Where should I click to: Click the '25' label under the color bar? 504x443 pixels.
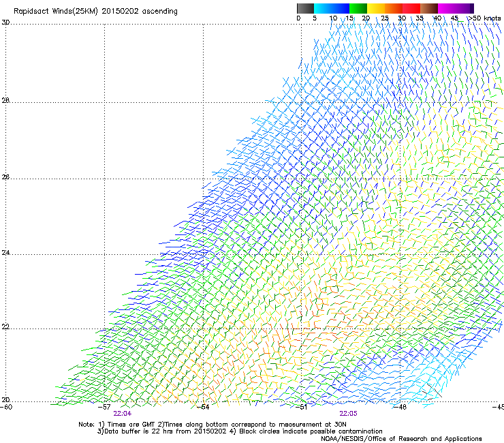pyautogui.click(x=385, y=18)
